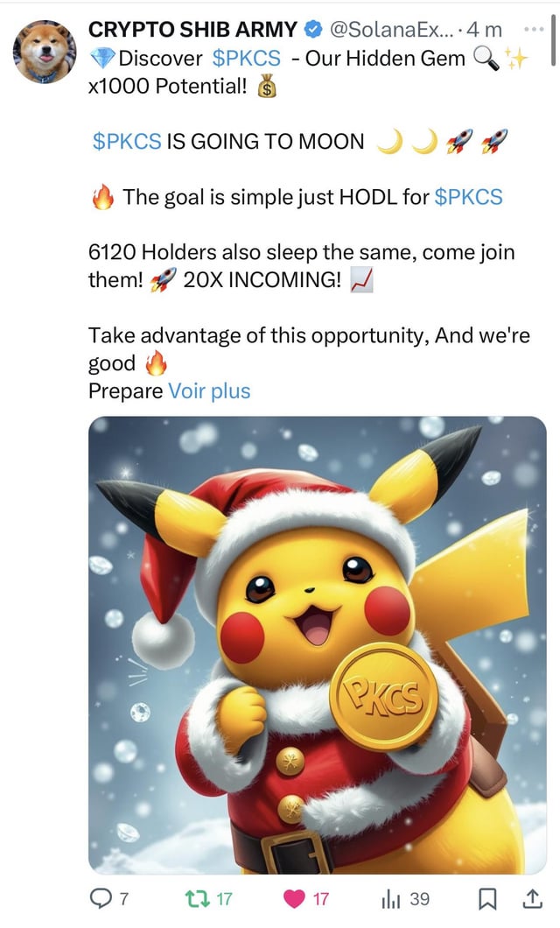This screenshot has width=560, height=928.
Task: Expand the post with Voir plus
Action: pos(209,391)
